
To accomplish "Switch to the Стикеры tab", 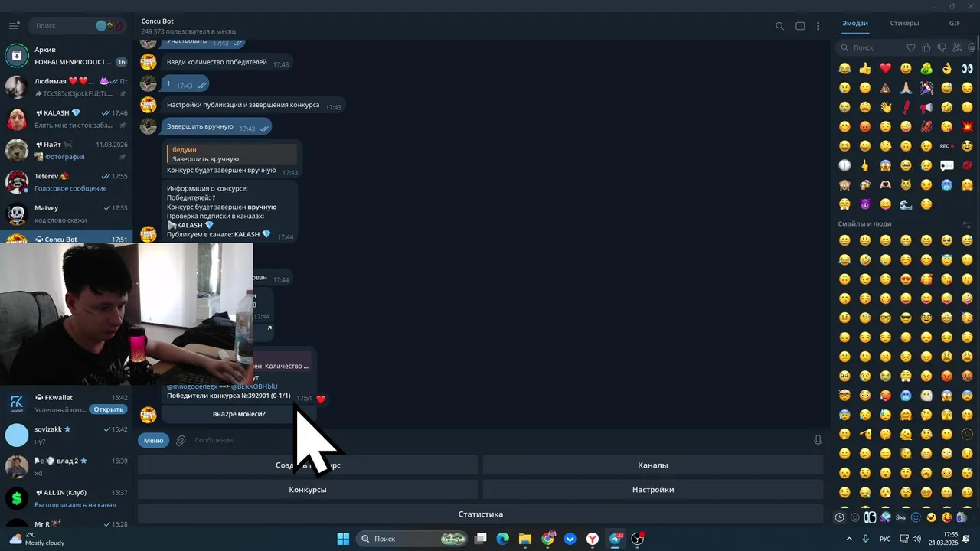I will (904, 23).
